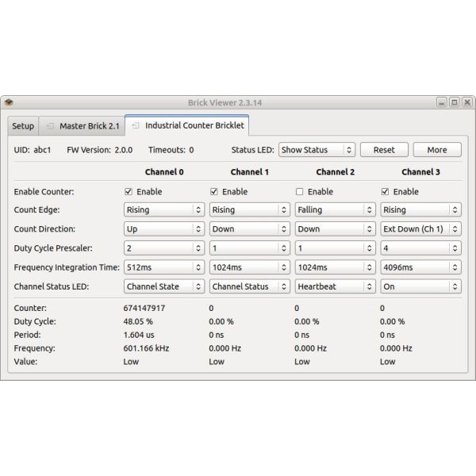Click duty cycle value 48.05 %
The height and width of the screenshot is (476, 476).
tap(138, 321)
